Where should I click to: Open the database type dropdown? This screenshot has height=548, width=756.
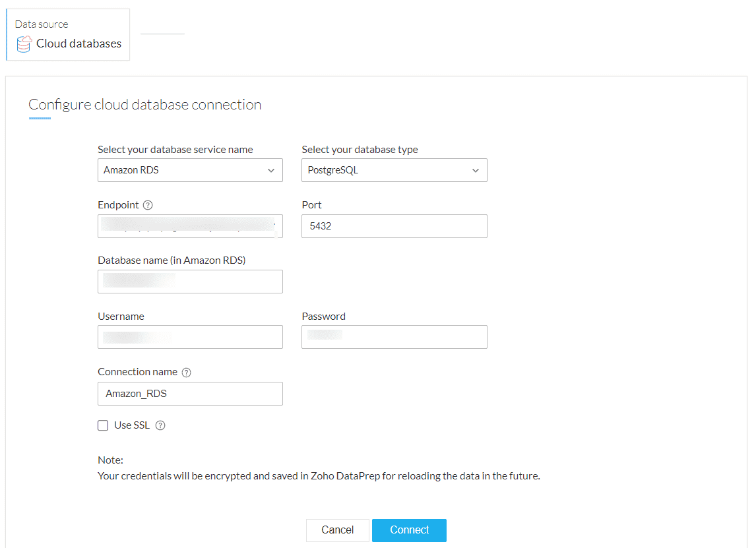(x=394, y=170)
